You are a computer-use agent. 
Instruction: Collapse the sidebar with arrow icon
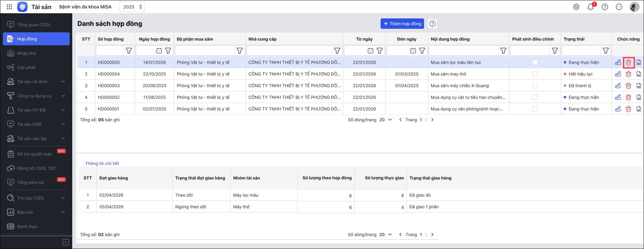(65, 242)
